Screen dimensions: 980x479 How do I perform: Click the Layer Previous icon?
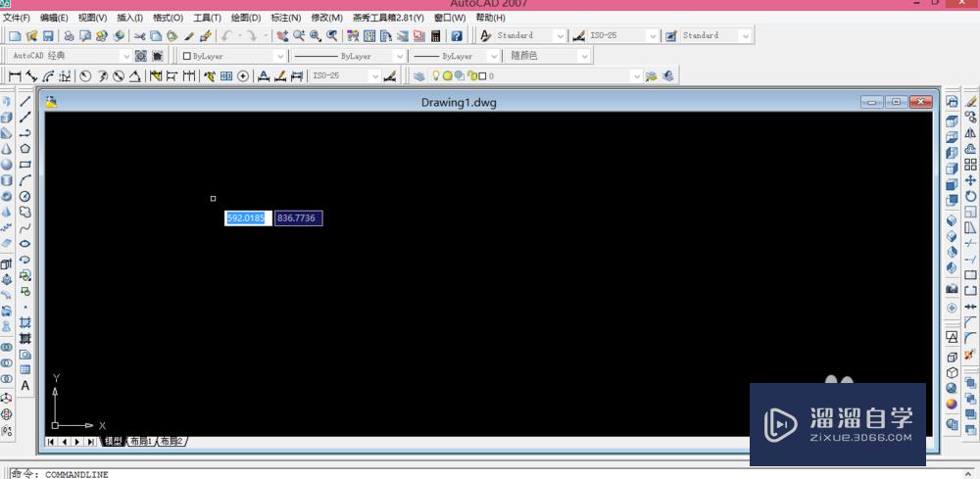[x=668, y=75]
